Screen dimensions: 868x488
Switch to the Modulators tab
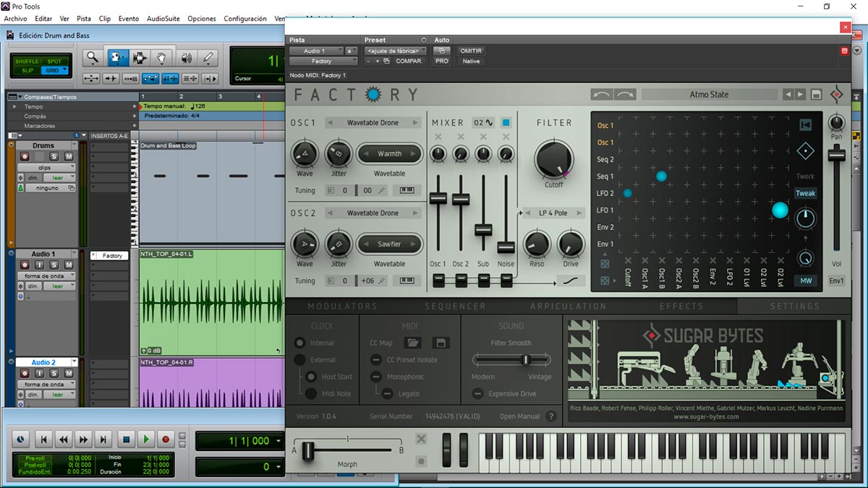[x=342, y=307]
